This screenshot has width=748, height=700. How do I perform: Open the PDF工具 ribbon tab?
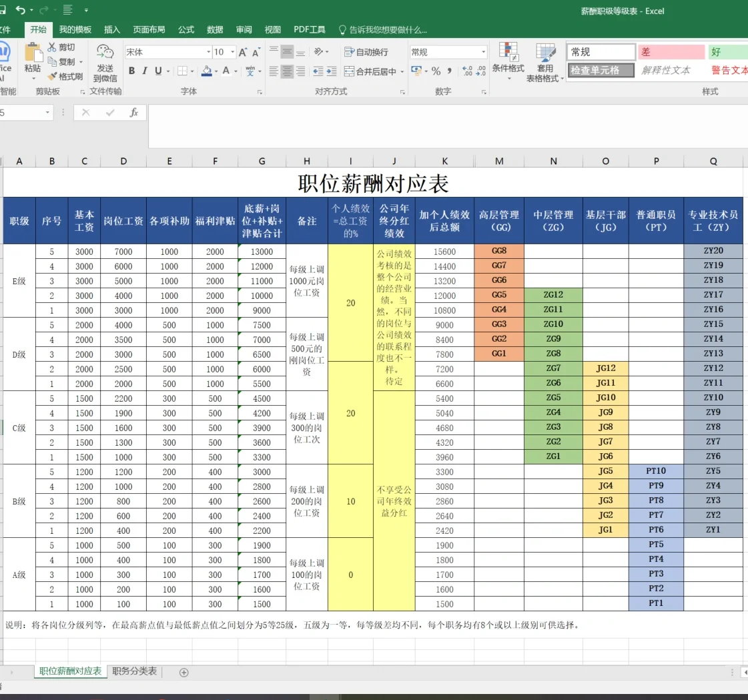[310, 29]
